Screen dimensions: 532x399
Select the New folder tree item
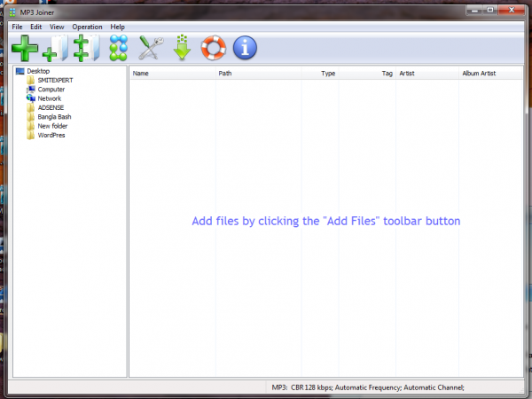tap(52, 126)
